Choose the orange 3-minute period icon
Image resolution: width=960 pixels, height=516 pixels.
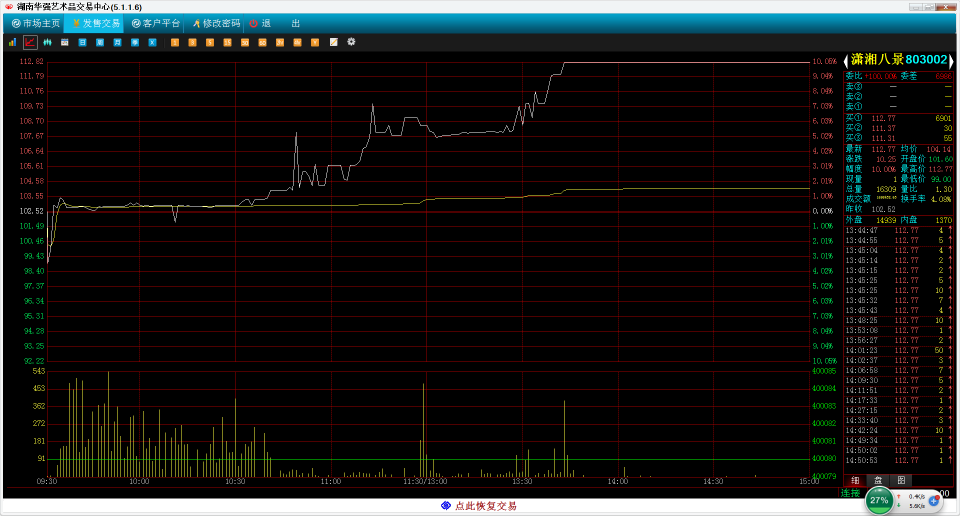(192, 42)
